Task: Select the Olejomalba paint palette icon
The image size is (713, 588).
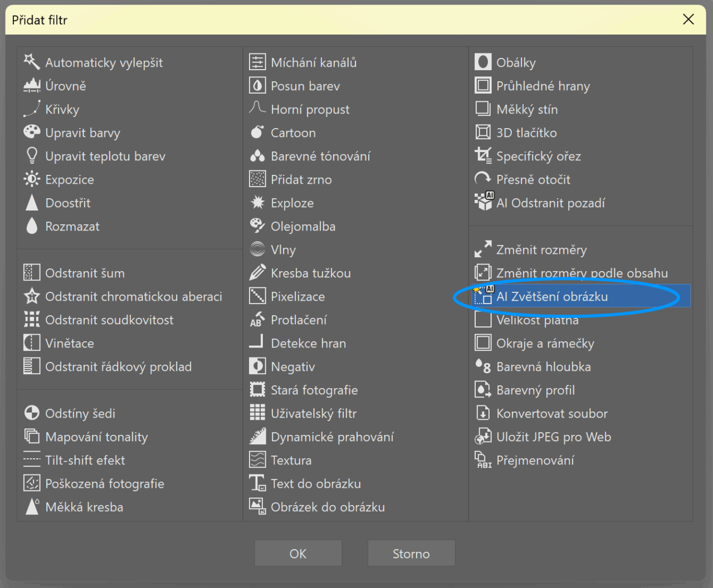Action: tap(257, 226)
